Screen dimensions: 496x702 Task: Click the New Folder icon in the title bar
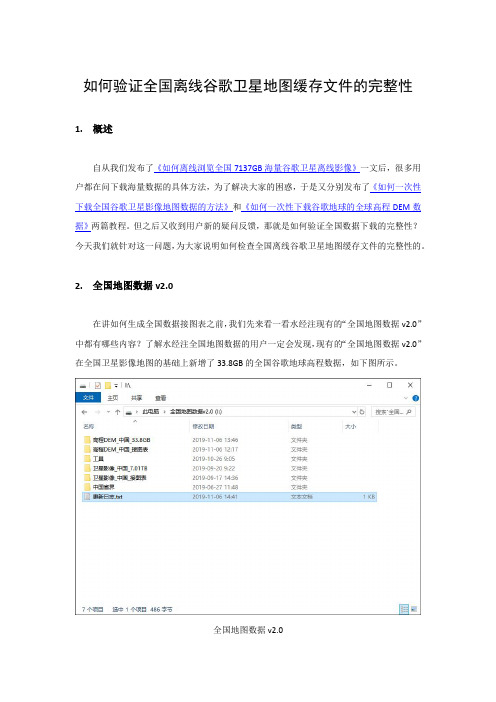pyautogui.click(x=108, y=385)
